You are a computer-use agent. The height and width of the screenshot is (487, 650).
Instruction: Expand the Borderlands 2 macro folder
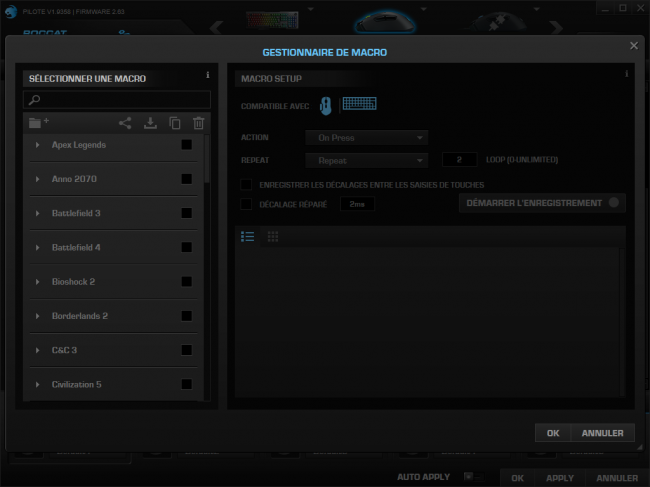[x=37, y=316]
